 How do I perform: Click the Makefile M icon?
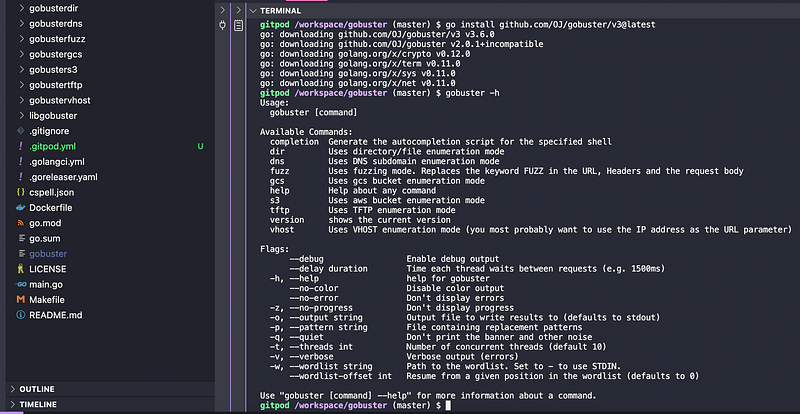20,300
